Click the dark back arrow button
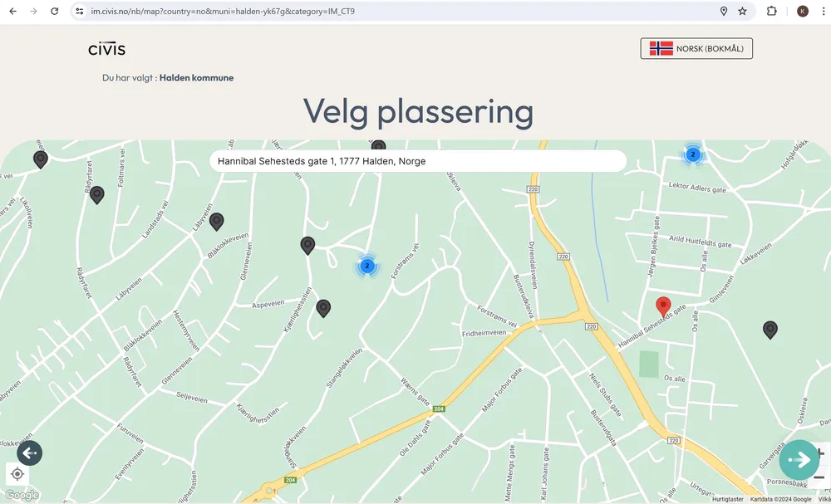831x504 pixels. click(x=30, y=453)
